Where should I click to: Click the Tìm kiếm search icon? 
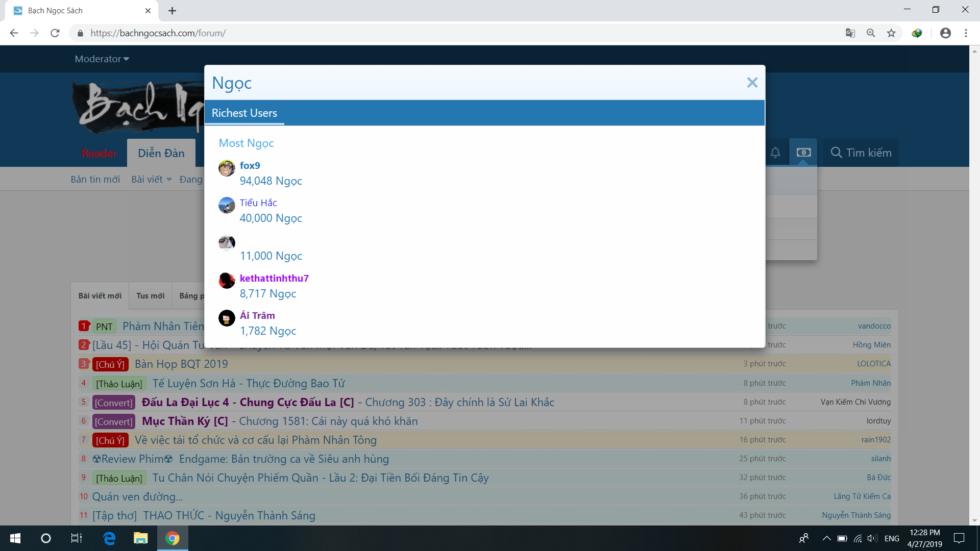836,153
